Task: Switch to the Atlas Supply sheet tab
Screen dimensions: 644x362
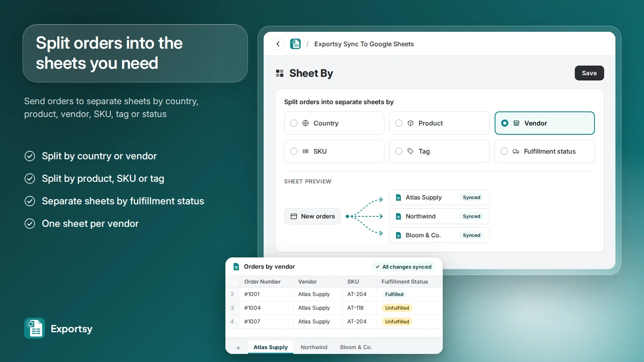Action: tap(270, 347)
